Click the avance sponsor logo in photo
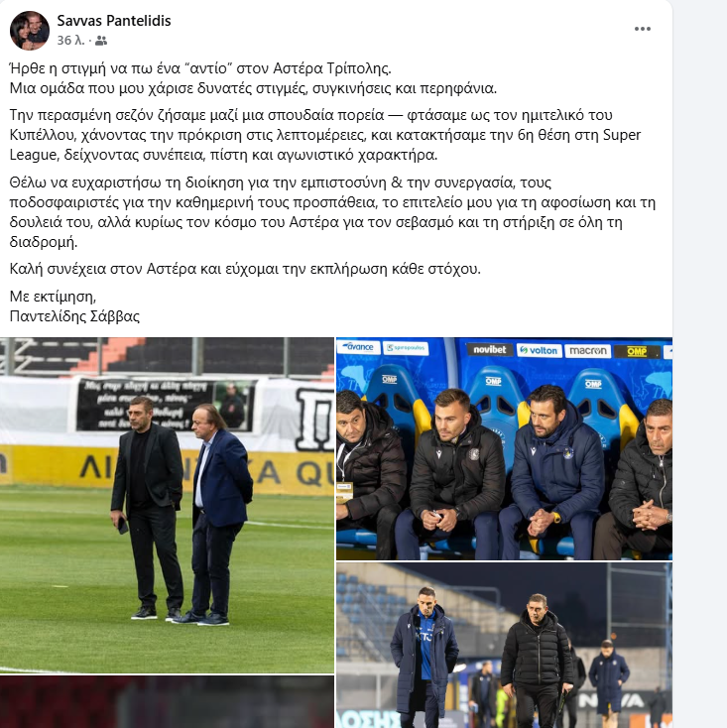The image size is (727, 728). tap(359, 347)
